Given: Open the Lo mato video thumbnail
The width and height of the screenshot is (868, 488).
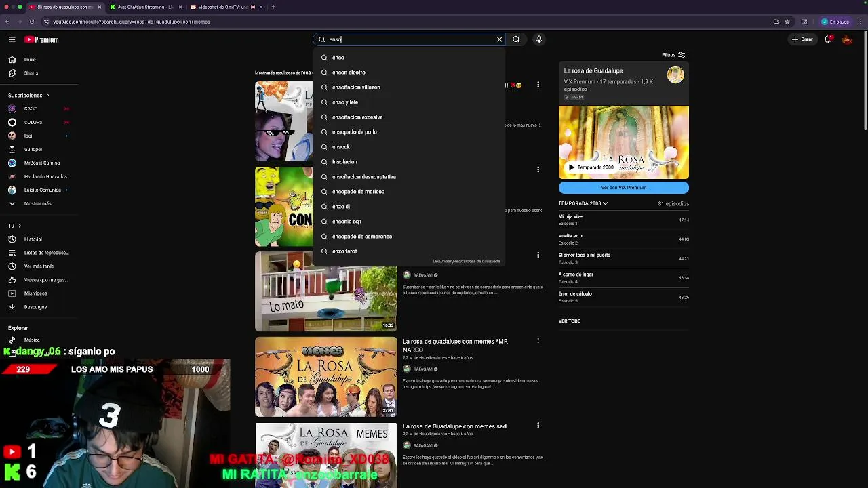Looking at the screenshot, I should pyautogui.click(x=326, y=291).
